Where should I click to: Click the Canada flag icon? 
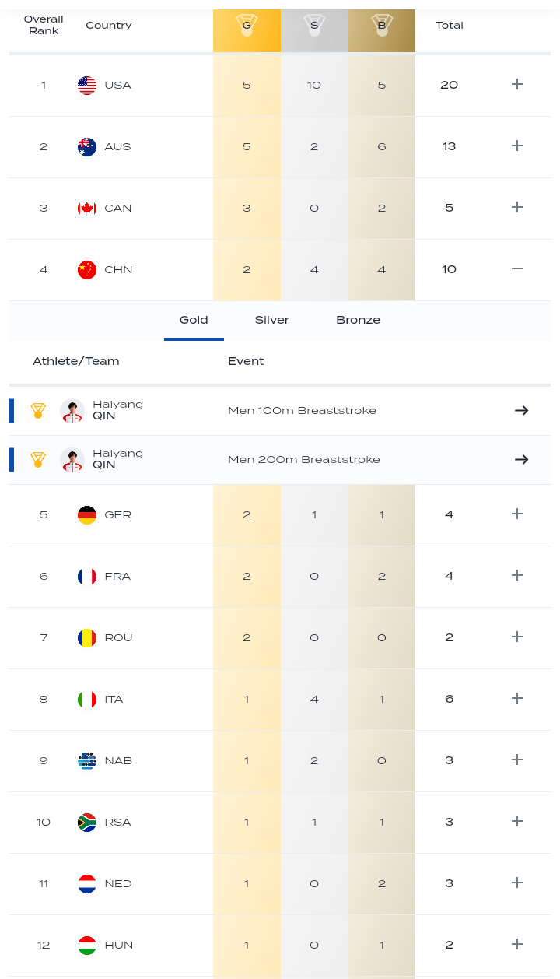click(87, 208)
